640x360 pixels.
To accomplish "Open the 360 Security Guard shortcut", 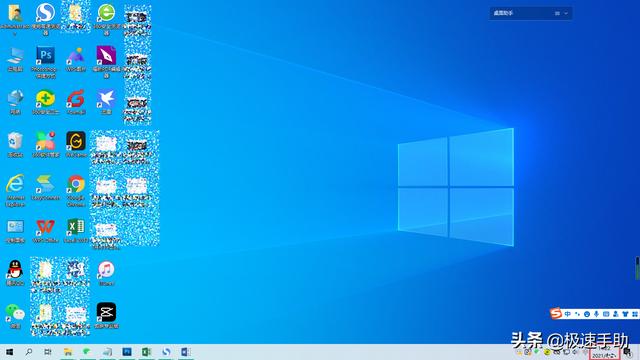I will (x=45, y=102).
